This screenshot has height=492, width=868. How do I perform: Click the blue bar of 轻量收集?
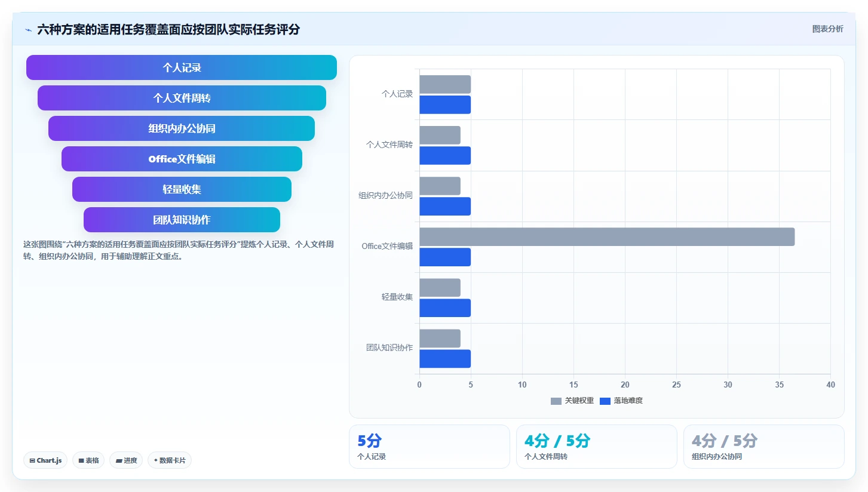coord(445,308)
